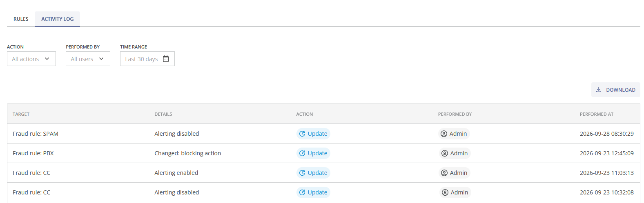The height and width of the screenshot is (203, 644).
Task: Click the Target column header
Action: pos(21,114)
